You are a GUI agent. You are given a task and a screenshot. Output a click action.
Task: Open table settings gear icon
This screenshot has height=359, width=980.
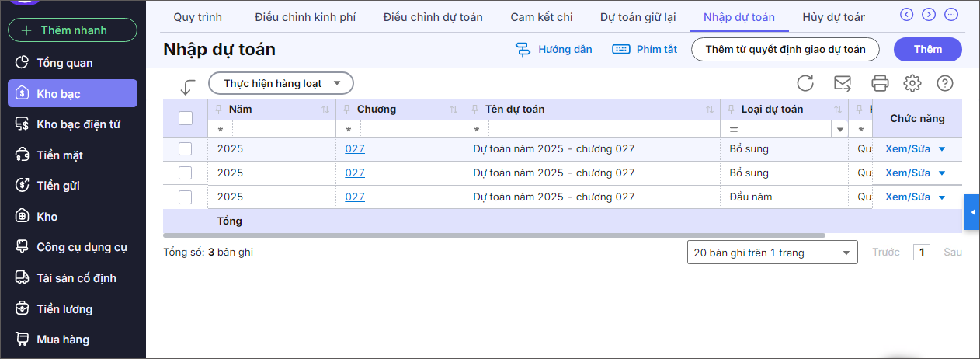coord(912,83)
